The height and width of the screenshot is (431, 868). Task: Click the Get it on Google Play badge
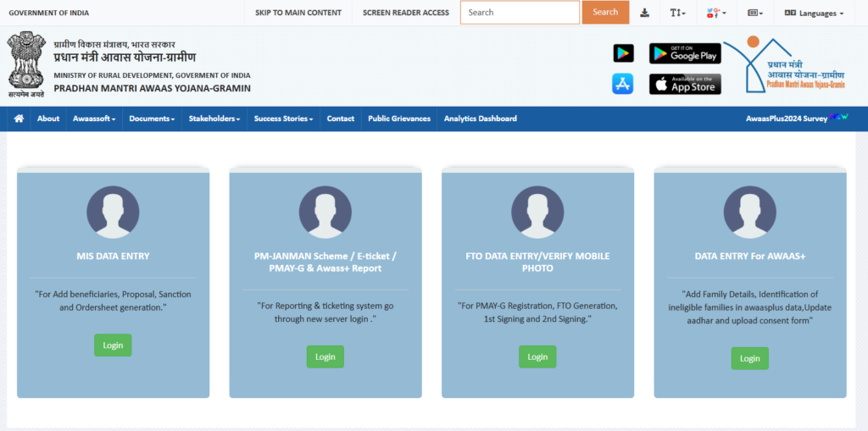click(685, 53)
